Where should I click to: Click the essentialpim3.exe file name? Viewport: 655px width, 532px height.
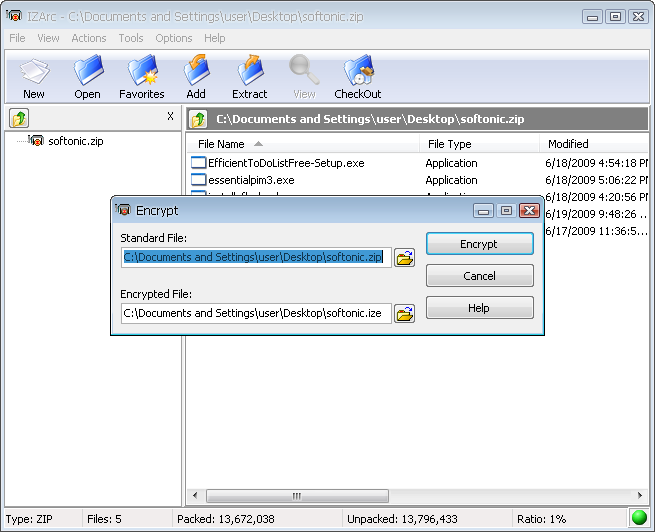pos(251,180)
